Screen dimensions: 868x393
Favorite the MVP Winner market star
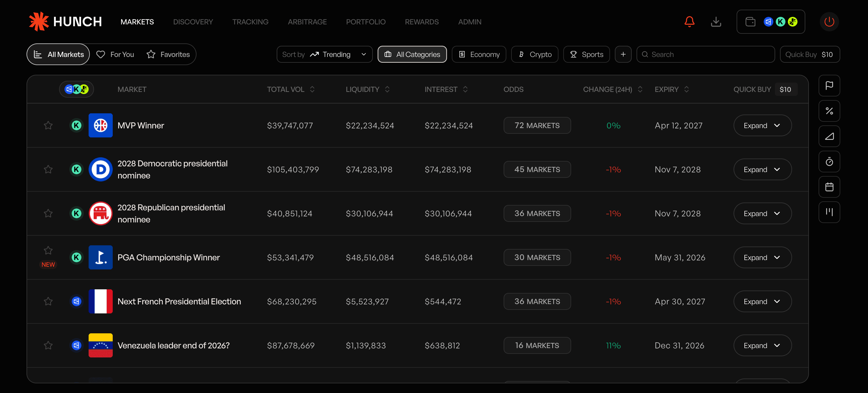(48, 125)
